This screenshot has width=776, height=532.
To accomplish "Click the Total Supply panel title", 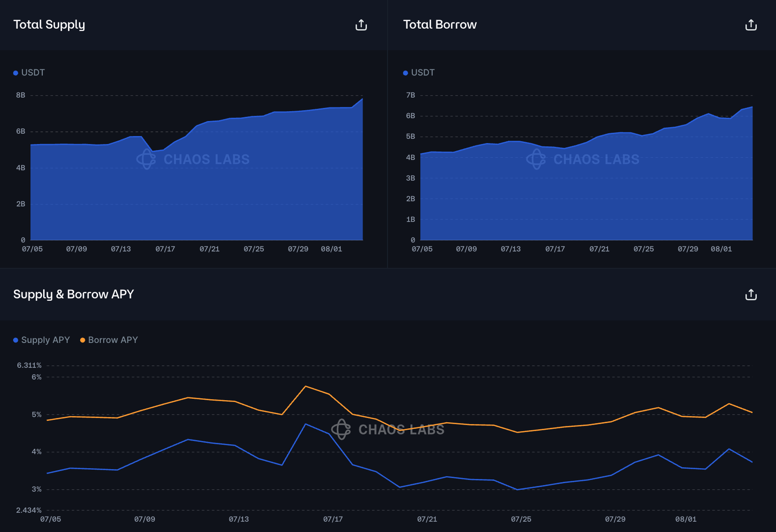I will (49, 24).
